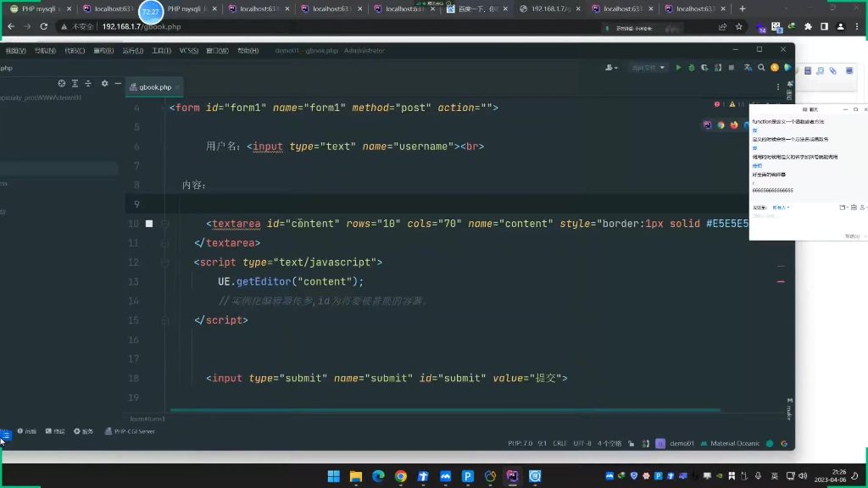The width and height of the screenshot is (868, 488).
Task: Open Microsoft Edge from taskbar
Action: (x=378, y=476)
